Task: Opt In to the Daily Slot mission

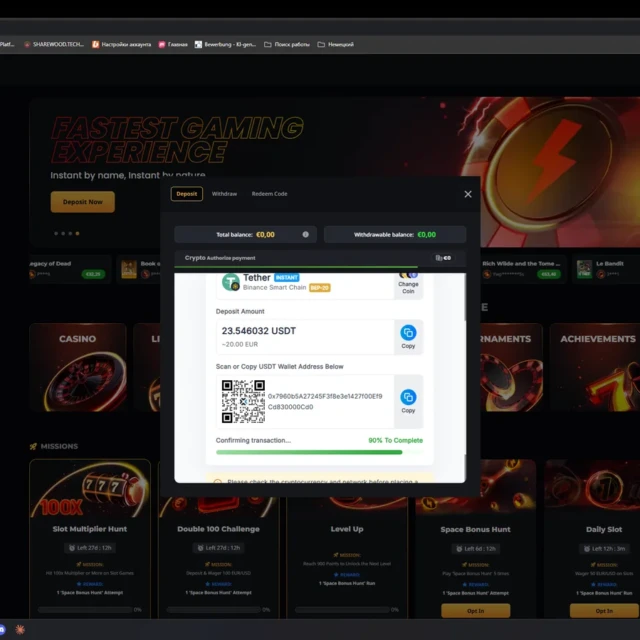Action: (604, 611)
